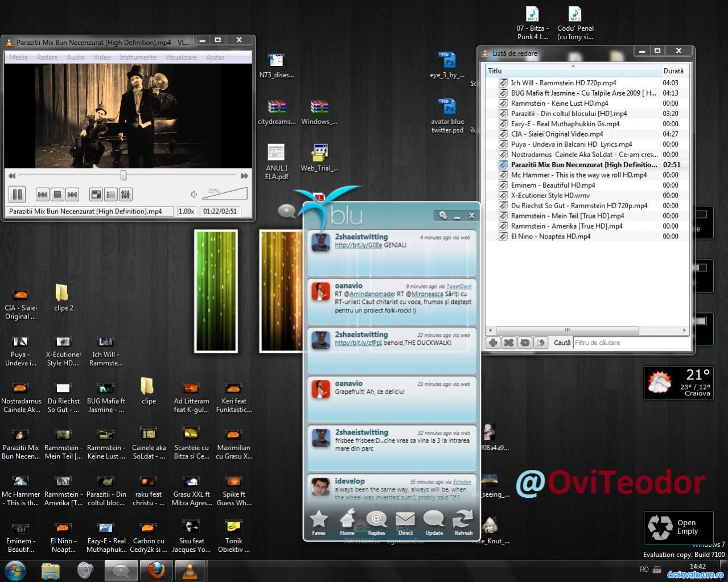Click the slower playback arrows in VLC
The image size is (728, 582).
11,176
